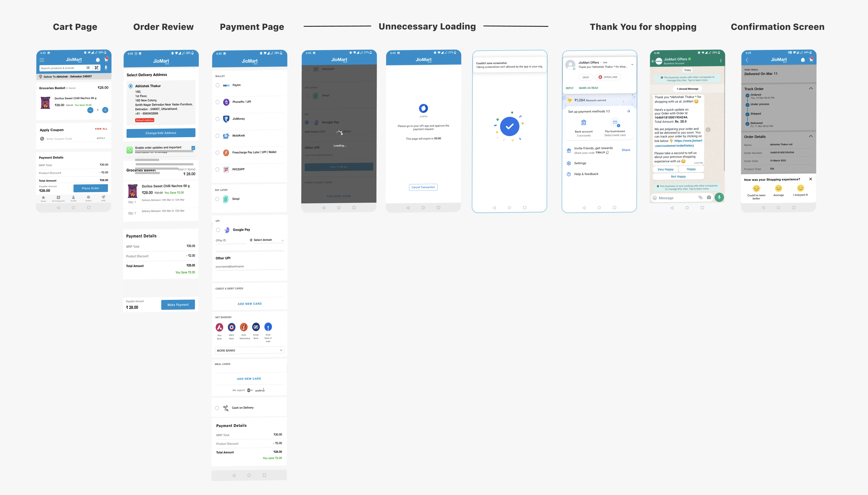Collapse Order Details section chevron
The height and width of the screenshot is (495, 868).
pyautogui.click(x=810, y=136)
